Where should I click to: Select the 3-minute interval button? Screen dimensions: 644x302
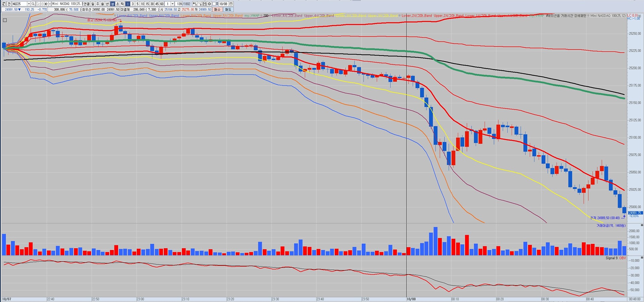click(x=133, y=4)
